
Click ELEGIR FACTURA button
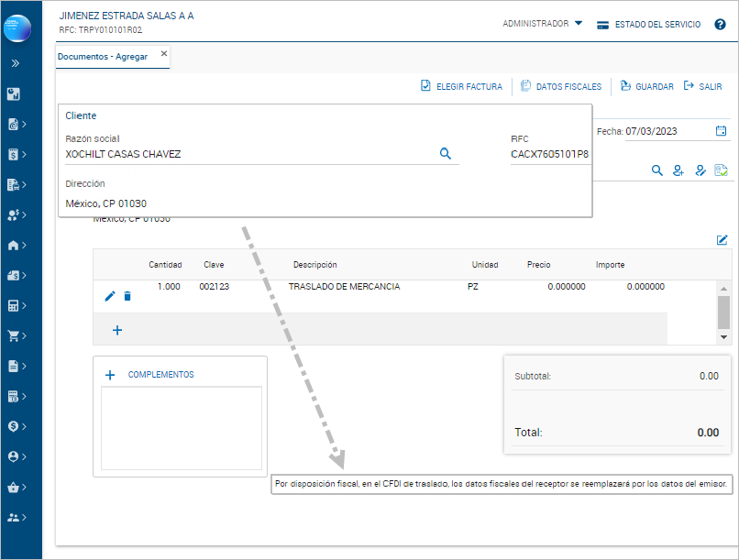coord(461,87)
